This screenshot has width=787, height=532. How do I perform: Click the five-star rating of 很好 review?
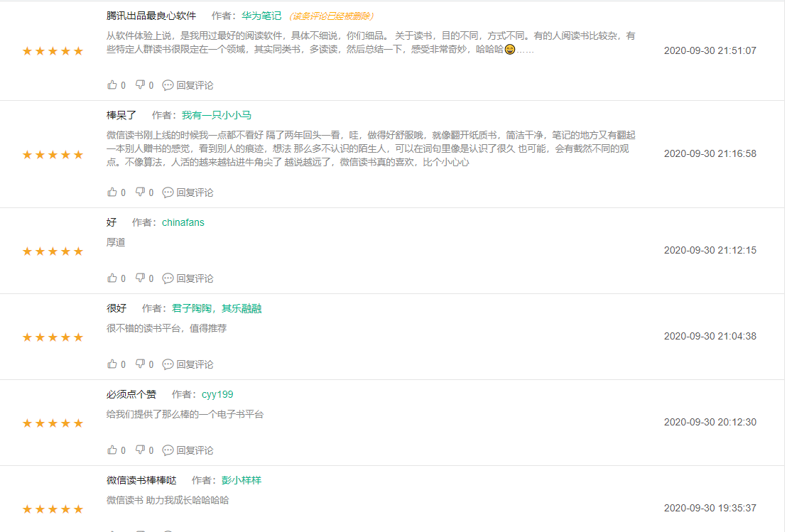point(53,337)
